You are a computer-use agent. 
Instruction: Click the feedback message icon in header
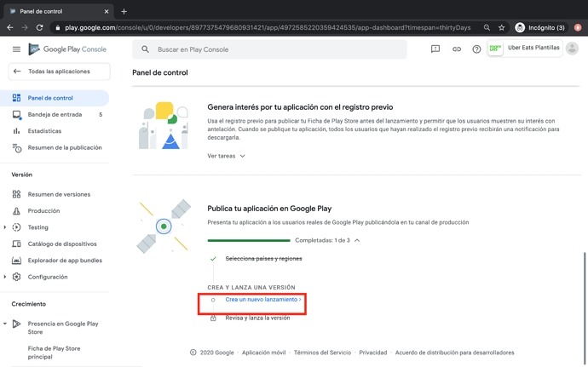(435, 49)
